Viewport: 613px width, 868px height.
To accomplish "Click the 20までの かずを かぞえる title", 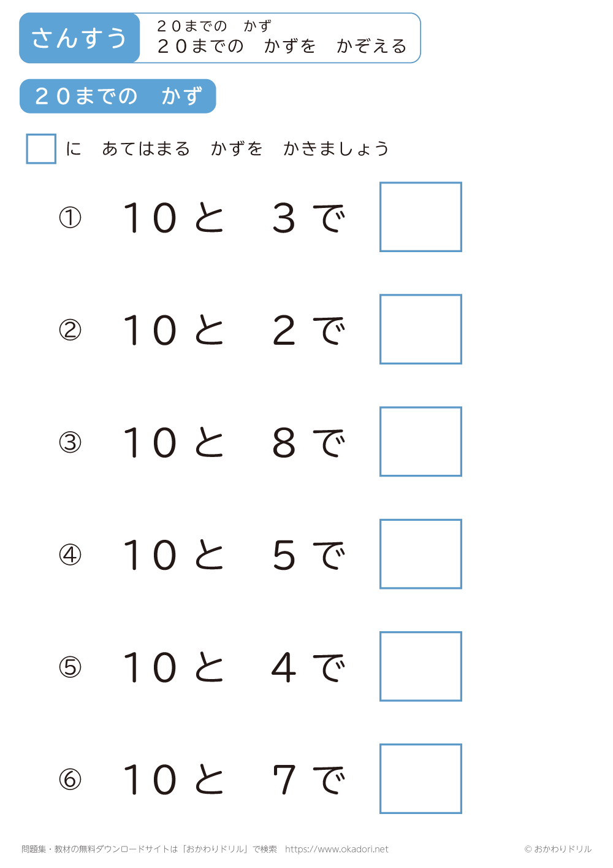I will (282, 46).
